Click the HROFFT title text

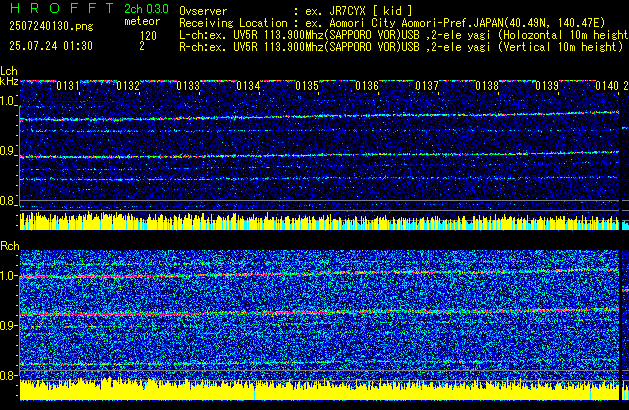(x=62, y=8)
